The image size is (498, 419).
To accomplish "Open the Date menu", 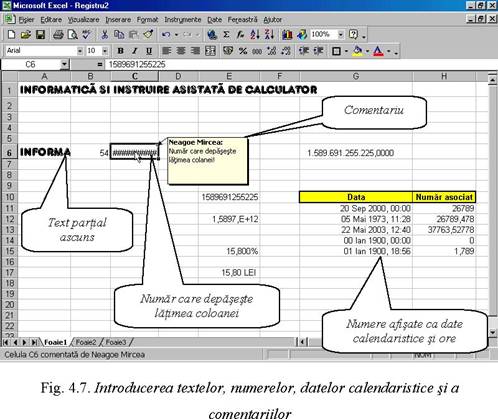I will [x=214, y=20].
